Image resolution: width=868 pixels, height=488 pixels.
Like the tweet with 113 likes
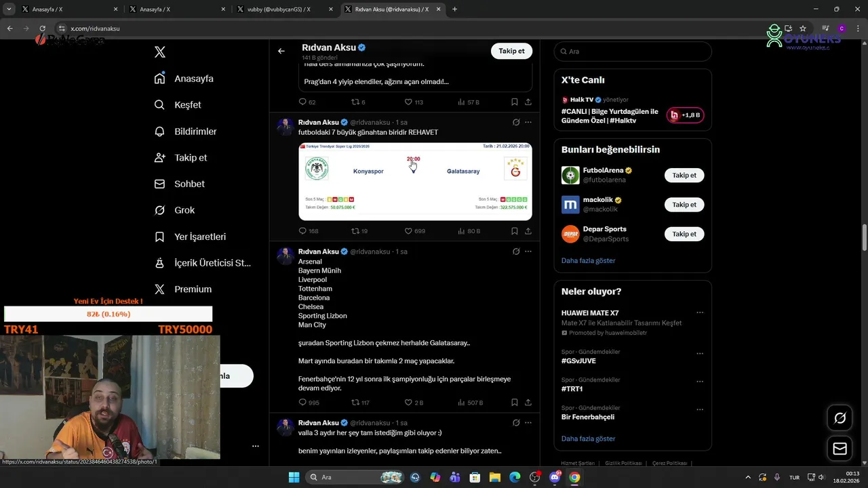[x=408, y=102]
